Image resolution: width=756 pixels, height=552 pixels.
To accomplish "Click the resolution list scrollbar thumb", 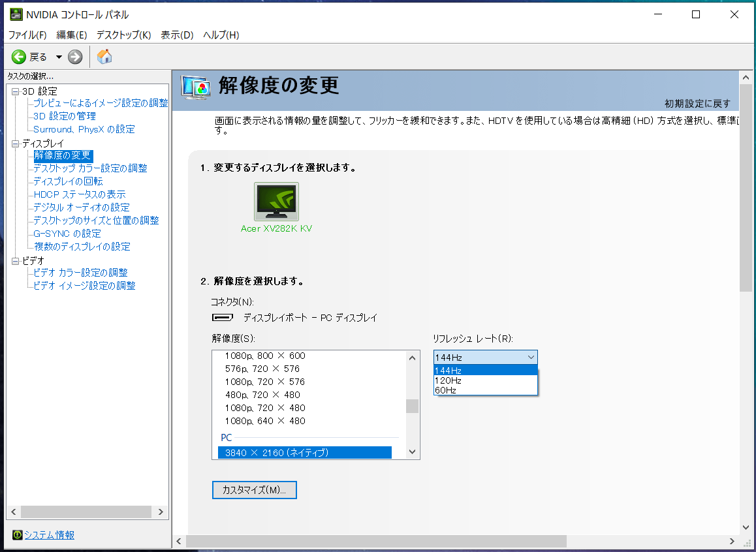I will click(412, 406).
